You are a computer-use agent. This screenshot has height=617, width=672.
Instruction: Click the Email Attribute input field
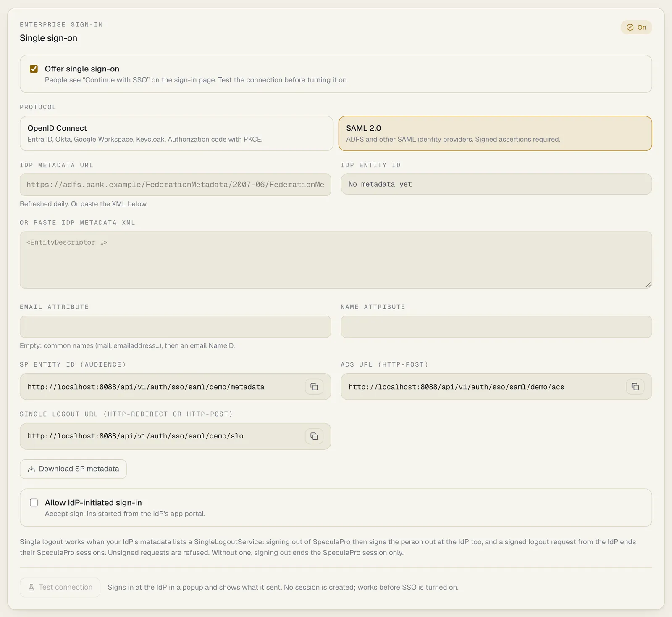176,327
